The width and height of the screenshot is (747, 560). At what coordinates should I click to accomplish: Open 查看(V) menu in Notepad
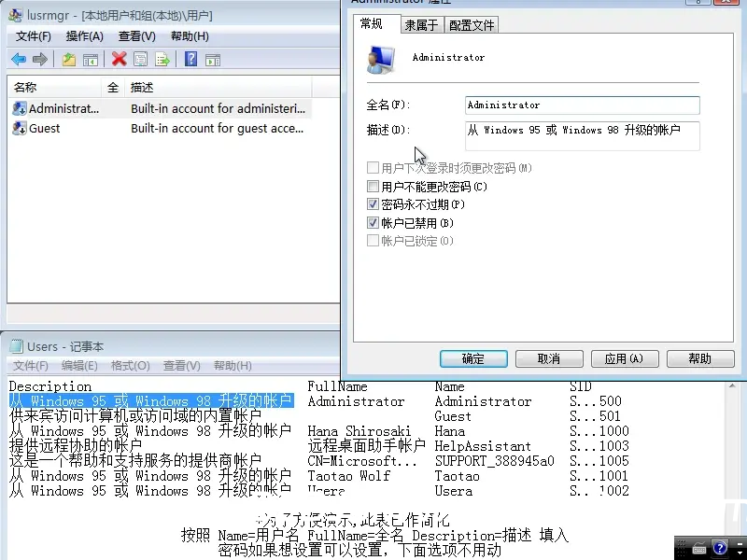click(x=181, y=366)
